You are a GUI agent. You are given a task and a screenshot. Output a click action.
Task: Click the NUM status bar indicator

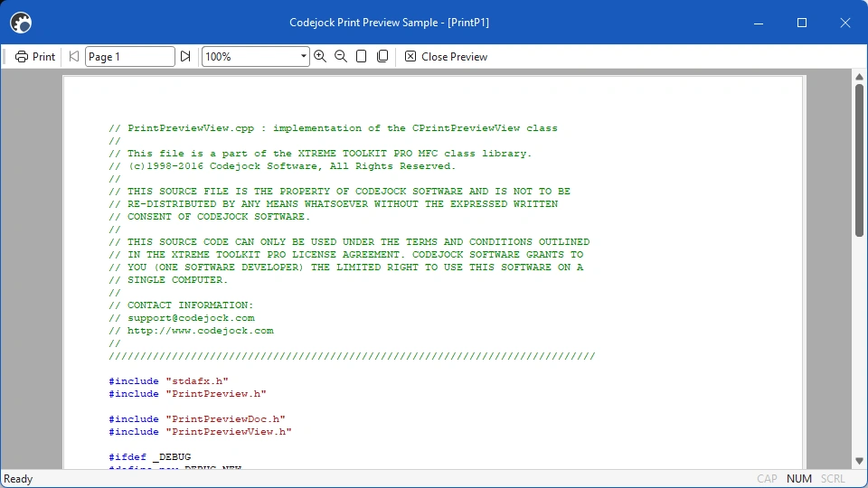point(798,479)
